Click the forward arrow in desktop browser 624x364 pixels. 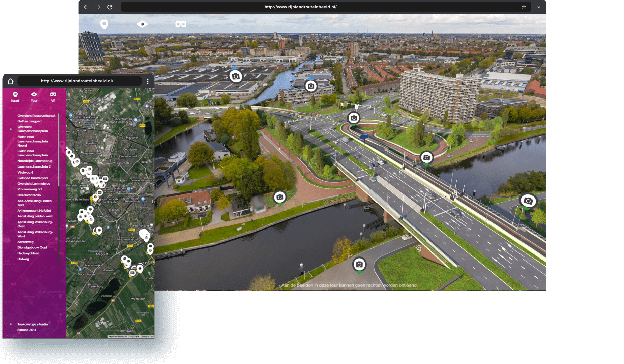[x=98, y=7]
